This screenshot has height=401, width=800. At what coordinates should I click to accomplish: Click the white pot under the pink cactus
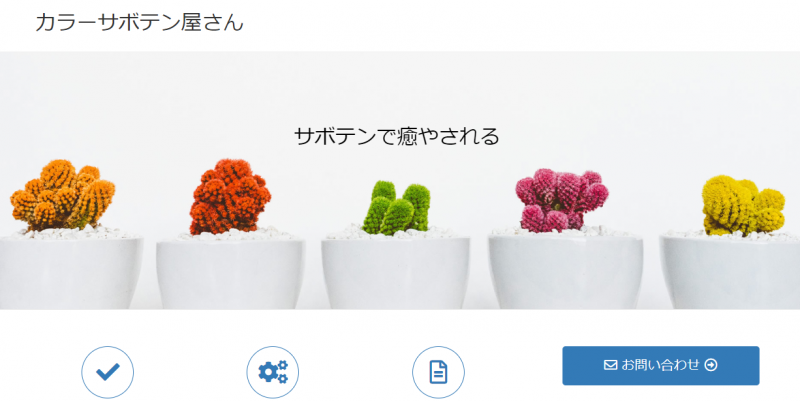pos(565,272)
